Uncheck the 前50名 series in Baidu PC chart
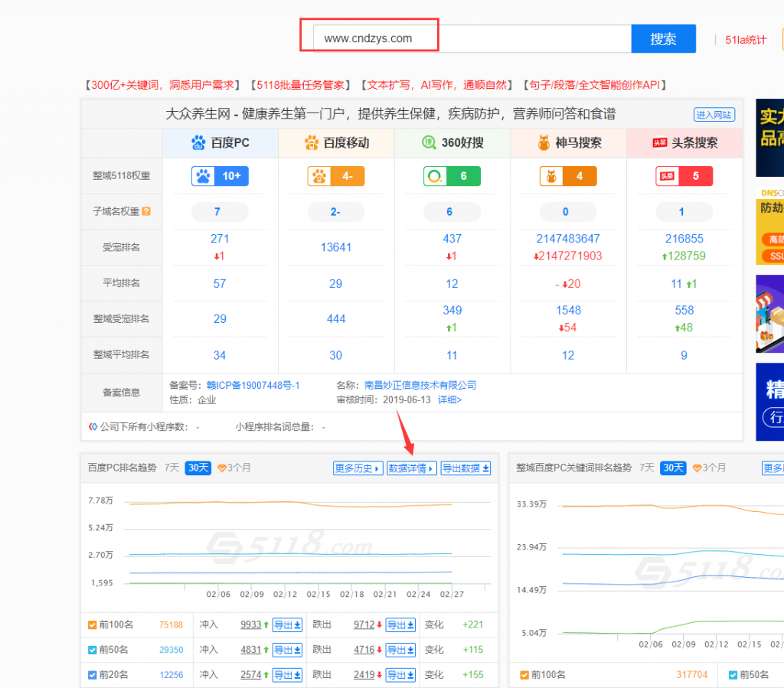This screenshot has width=784, height=688. [x=93, y=650]
